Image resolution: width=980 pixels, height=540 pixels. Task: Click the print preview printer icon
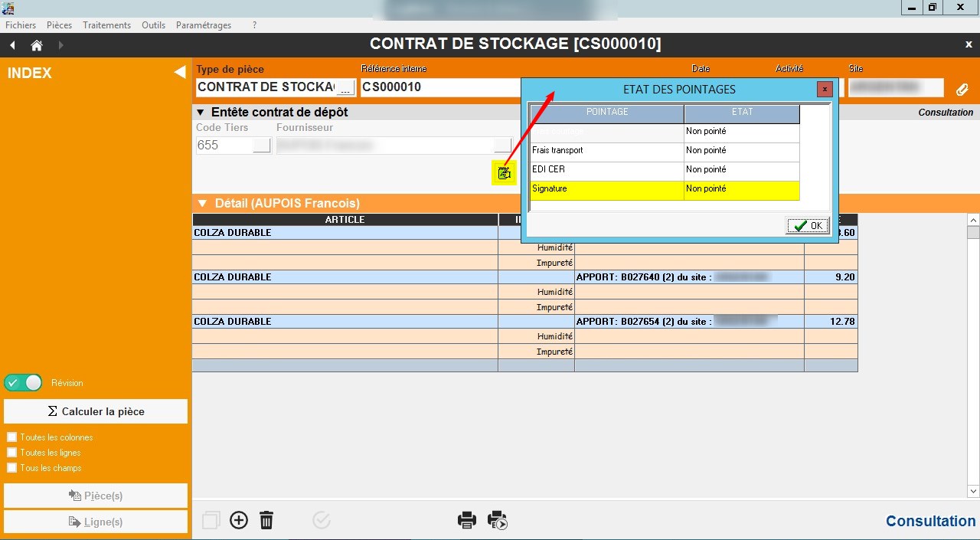coord(498,521)
